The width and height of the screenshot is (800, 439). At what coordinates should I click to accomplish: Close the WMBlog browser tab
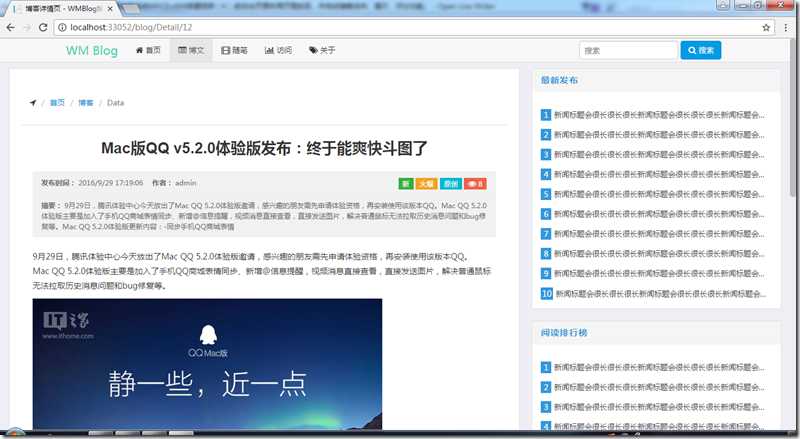[110, 9]
